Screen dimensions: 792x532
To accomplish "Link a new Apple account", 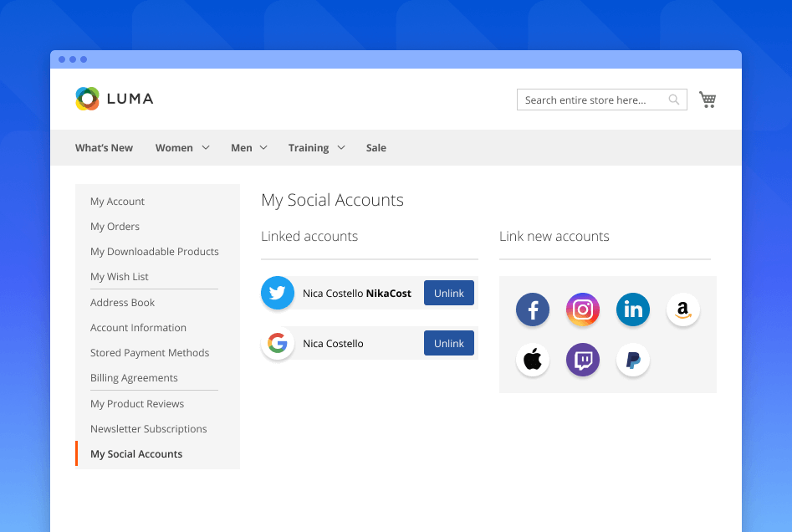I will coord(533,360).
